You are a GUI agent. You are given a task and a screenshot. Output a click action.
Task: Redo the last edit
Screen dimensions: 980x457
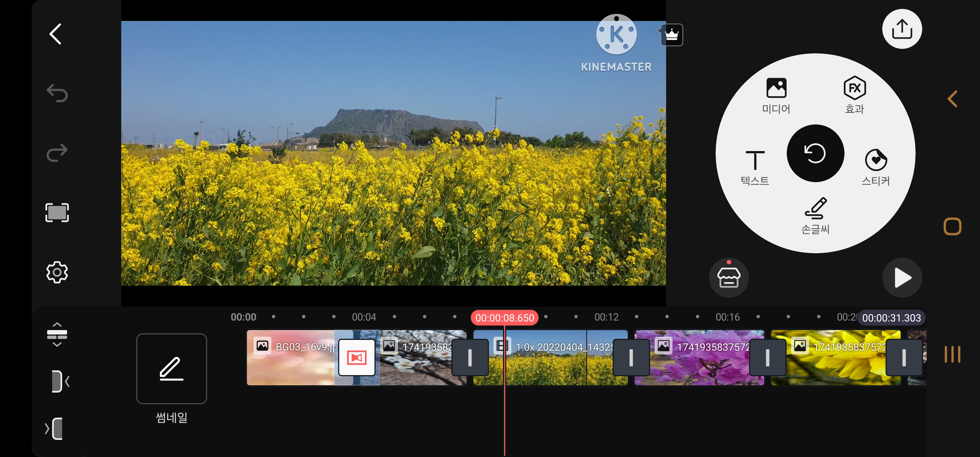click(57, 153)
